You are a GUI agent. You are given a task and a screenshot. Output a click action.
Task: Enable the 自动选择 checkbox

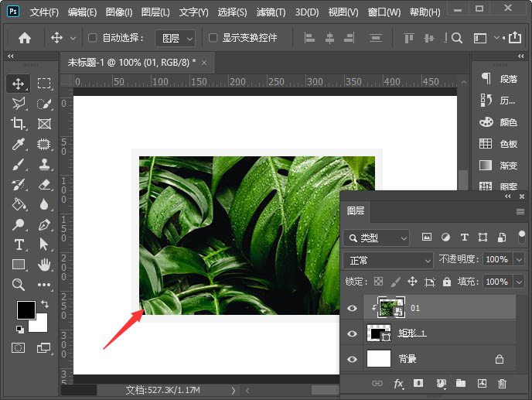tap(93, 38)
